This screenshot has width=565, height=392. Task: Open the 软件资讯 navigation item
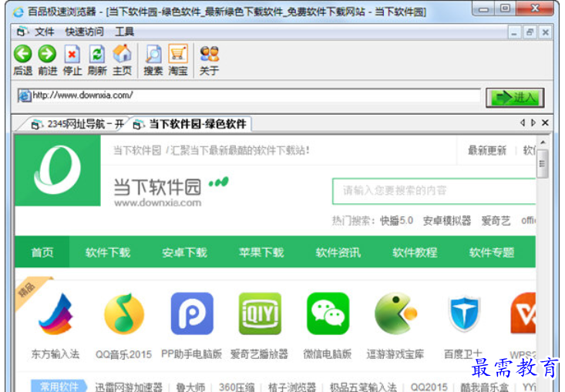[x=338, y=253]
